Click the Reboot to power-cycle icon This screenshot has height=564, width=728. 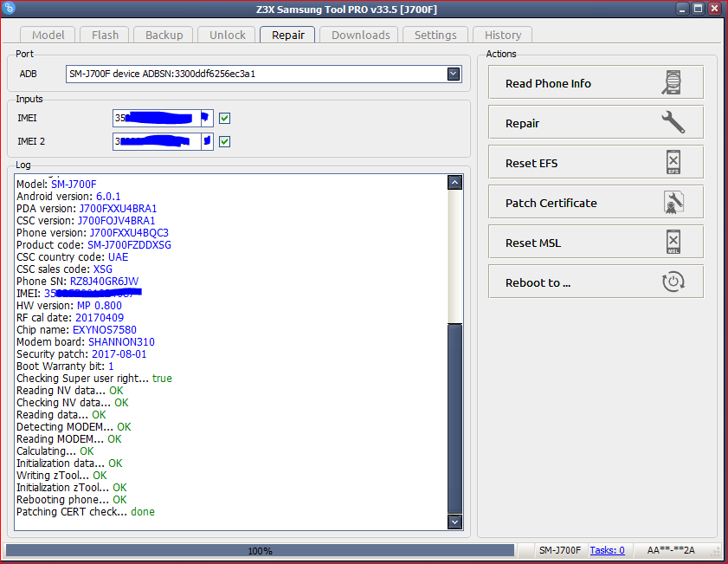pos(673,282)
